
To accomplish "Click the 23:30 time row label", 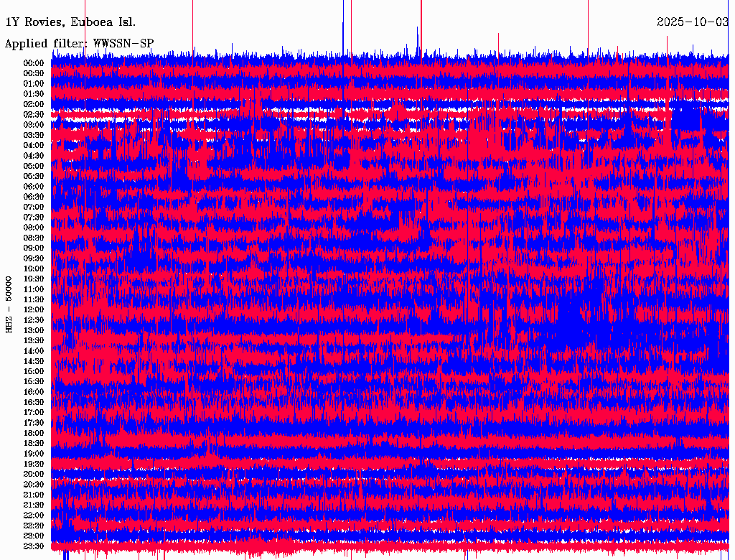I will pos(34,546).
